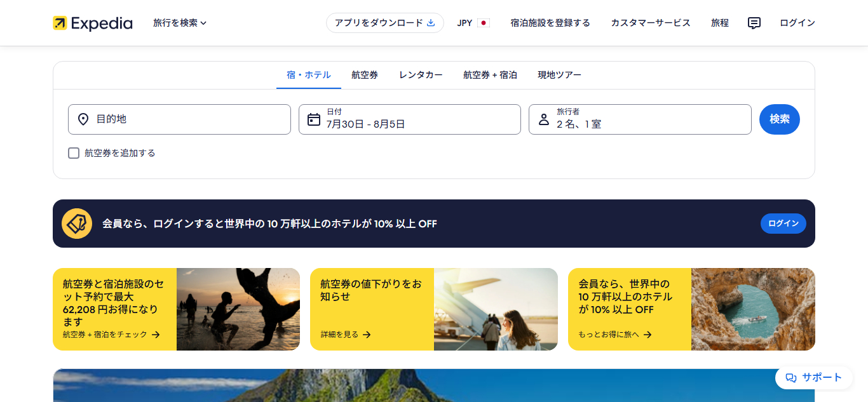Click ログイン button in member banner
Viewport: 868px width, 402px height.
coord(783,224)
